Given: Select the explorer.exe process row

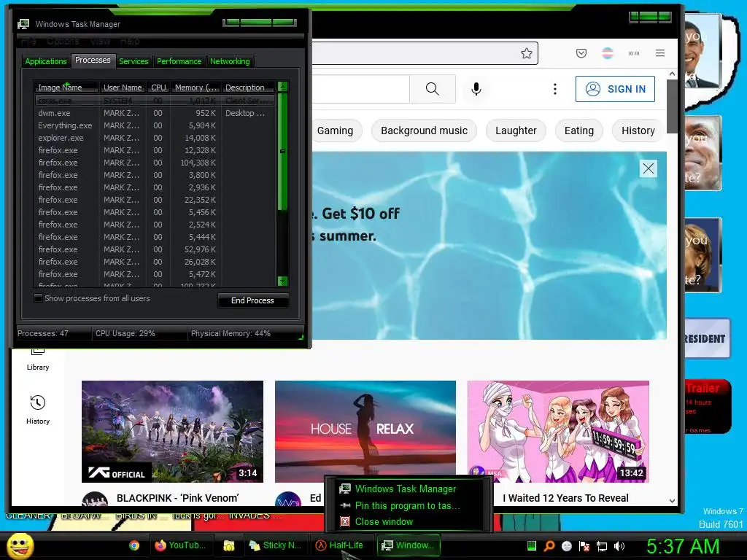Looking at the screenshot, I should pyautogui.click(x=155, y=138).
